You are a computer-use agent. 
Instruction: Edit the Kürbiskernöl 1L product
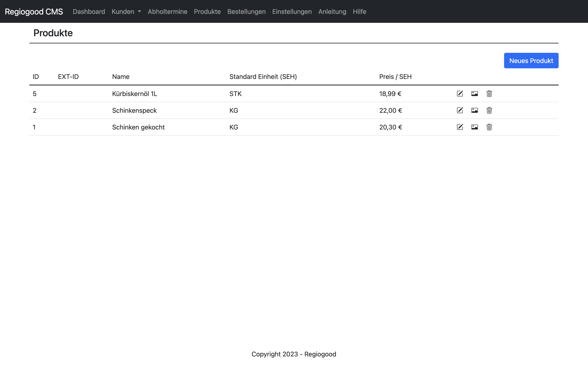(460, 94)
